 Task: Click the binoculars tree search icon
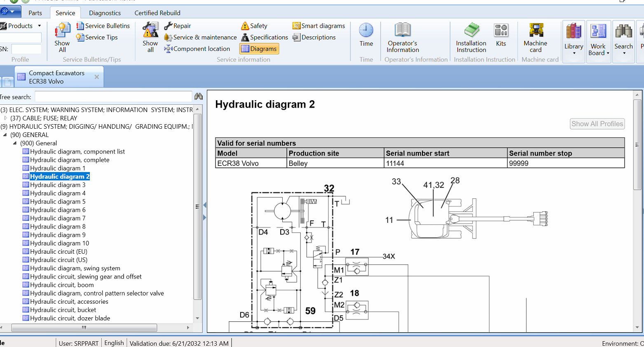click(x=199, y=97)
